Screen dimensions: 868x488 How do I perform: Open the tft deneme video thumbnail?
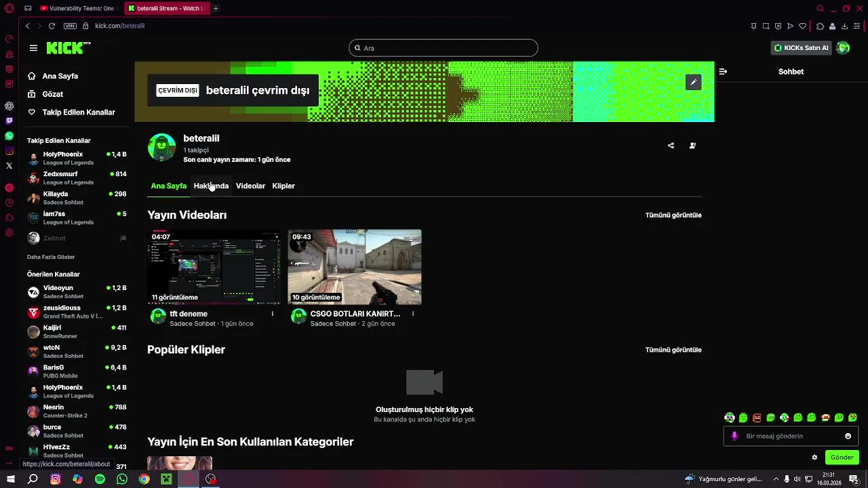click(x=214, y=266)
